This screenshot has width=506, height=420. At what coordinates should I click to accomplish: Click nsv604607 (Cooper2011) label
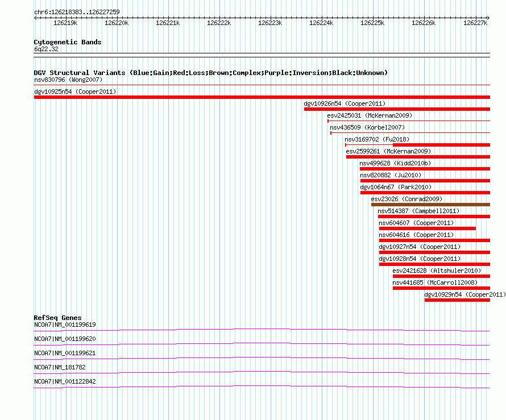(x=416, y=223)
